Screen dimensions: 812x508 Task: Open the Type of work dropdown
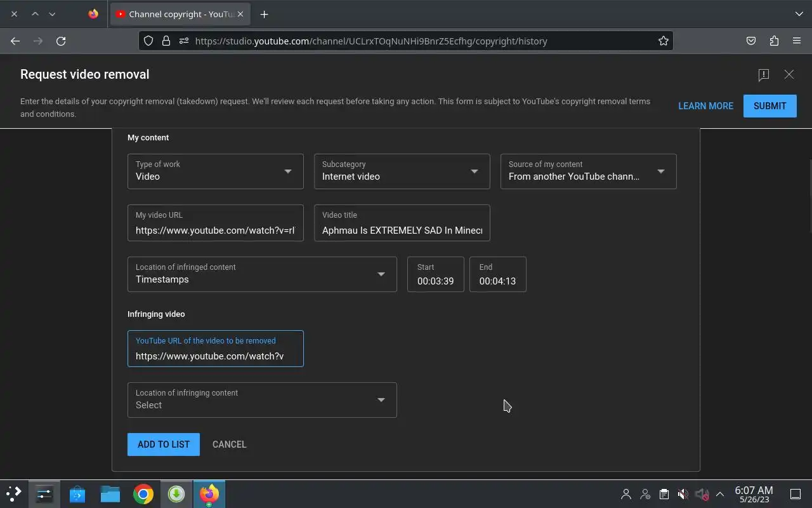[216, 171]
